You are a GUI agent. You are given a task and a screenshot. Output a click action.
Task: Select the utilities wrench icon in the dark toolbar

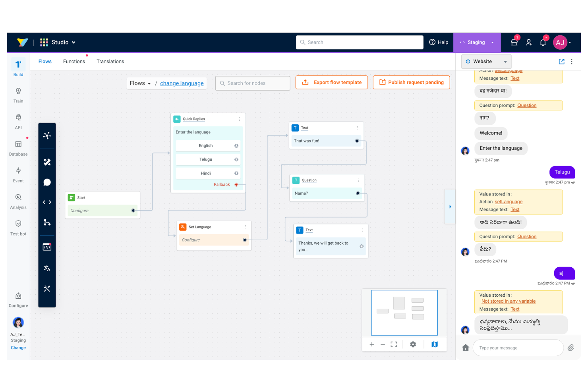pos(47,288)
